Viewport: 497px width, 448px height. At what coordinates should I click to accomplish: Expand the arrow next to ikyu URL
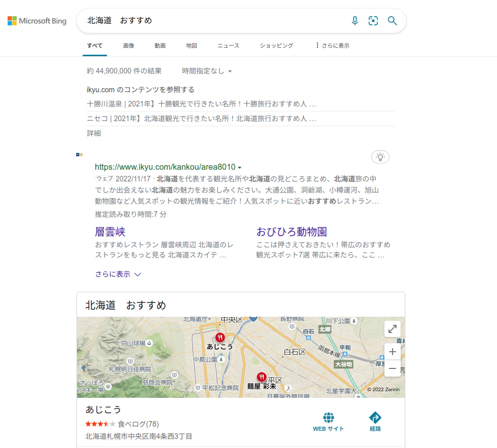239,167
